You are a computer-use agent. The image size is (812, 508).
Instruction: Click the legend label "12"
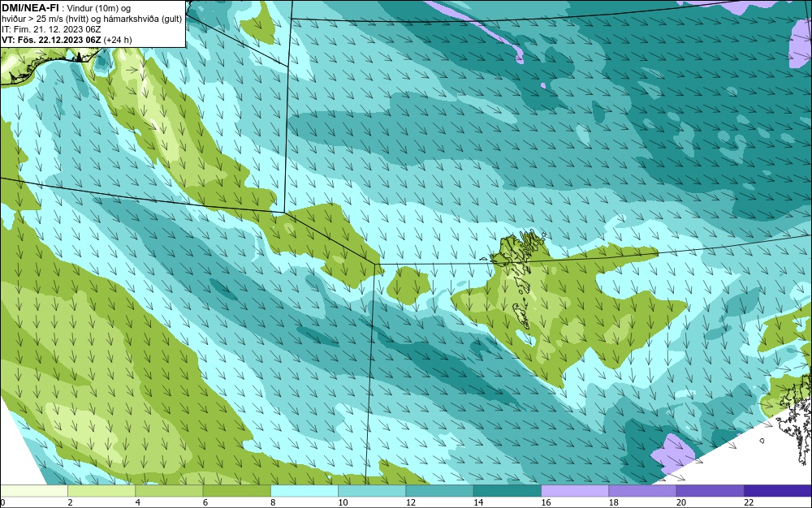coord(411,502)
